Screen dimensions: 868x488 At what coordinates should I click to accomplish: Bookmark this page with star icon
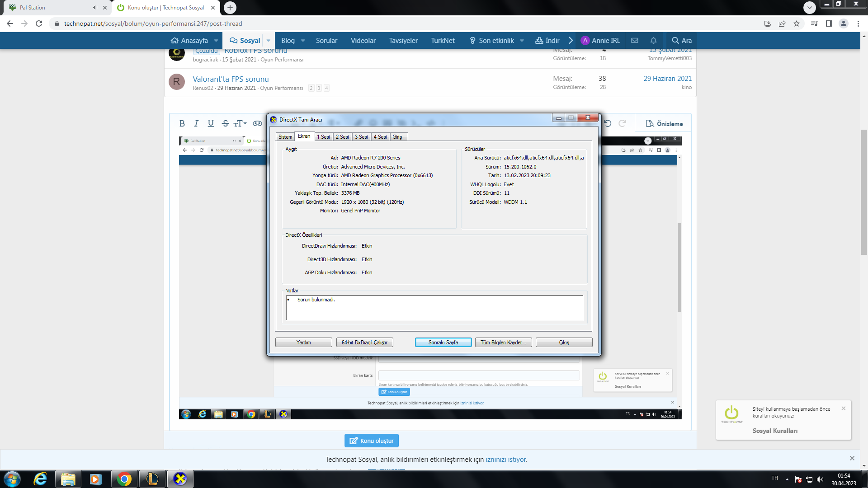[797, 23]
